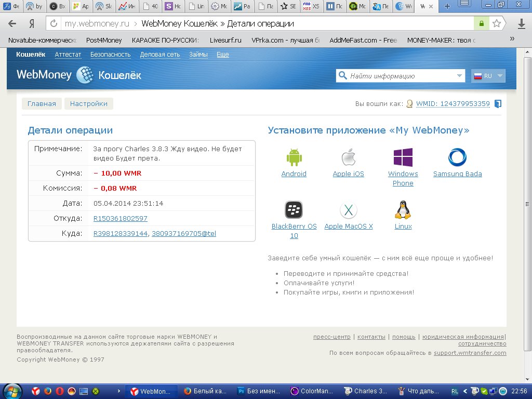Expand the search field dropdown arrow
Image resolution: width=532 pixels, height=399 pixels.
click(x=459, y=76)
